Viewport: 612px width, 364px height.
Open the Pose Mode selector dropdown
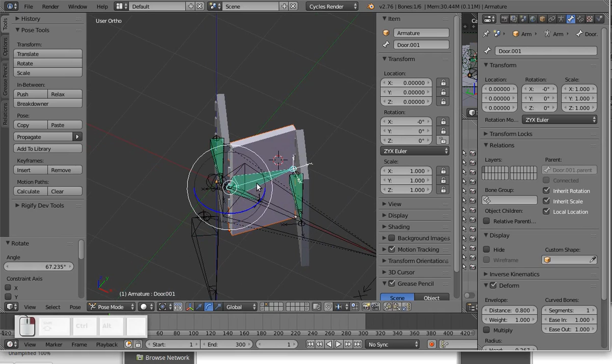(111, 307)
